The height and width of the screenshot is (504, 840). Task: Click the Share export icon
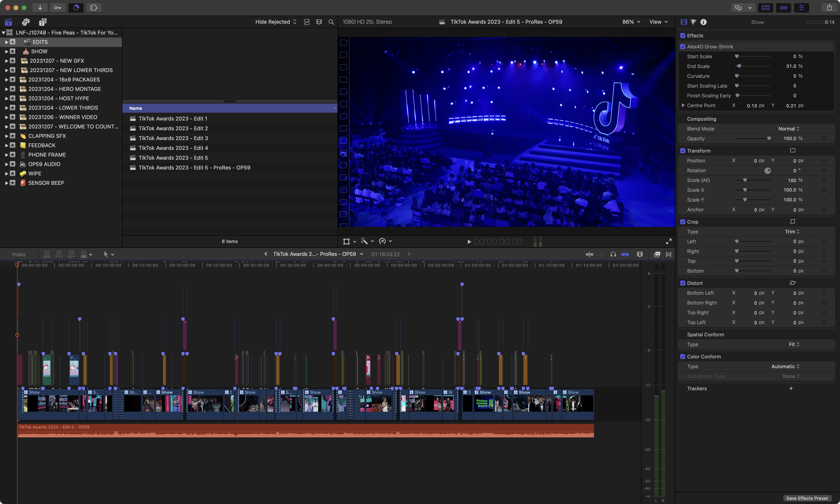tap(829, 8)
